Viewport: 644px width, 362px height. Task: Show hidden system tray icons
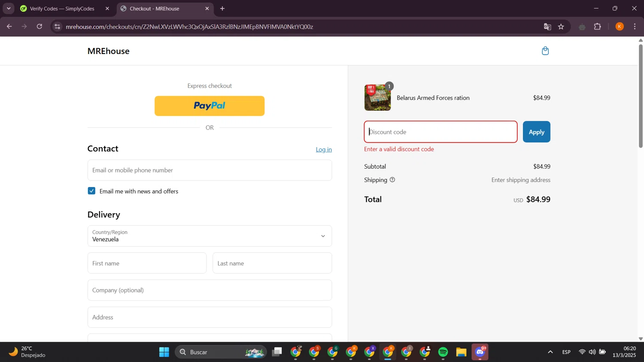(550, 352)
